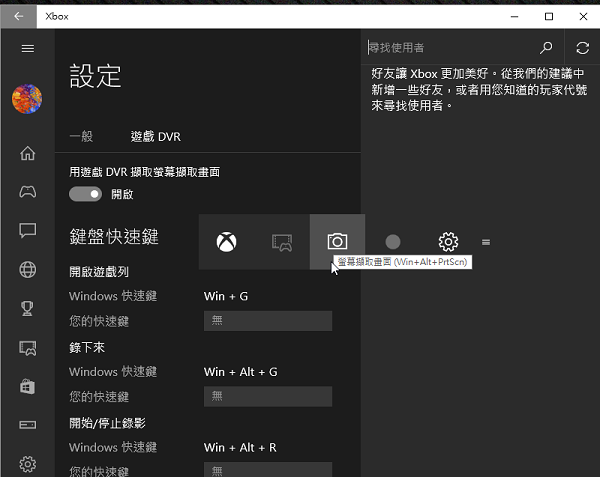This screenshot has width=600, height=477.
Task: Minimize the Xbox window
Action: point(514,16)
